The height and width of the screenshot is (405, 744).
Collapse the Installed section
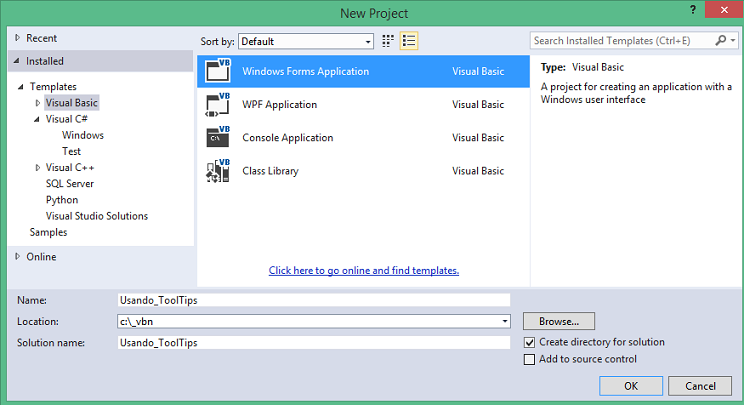[x=17, y=61]
